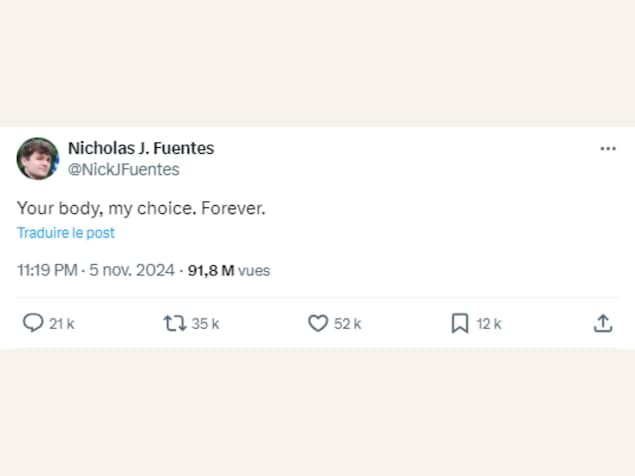This screenshot has height=476, width=635.
Task: Click the 21 k replies count
Action: 62,323
